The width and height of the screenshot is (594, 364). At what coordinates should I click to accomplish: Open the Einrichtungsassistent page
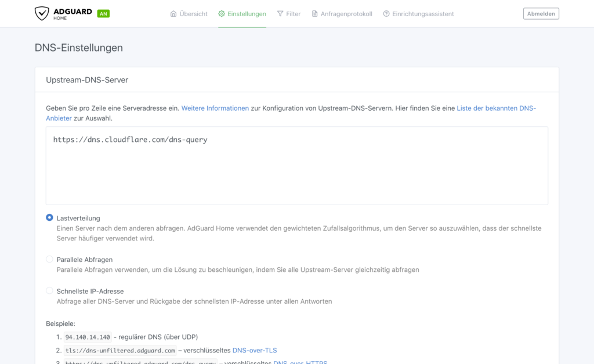pyautogui.click(x=419, y=14)
